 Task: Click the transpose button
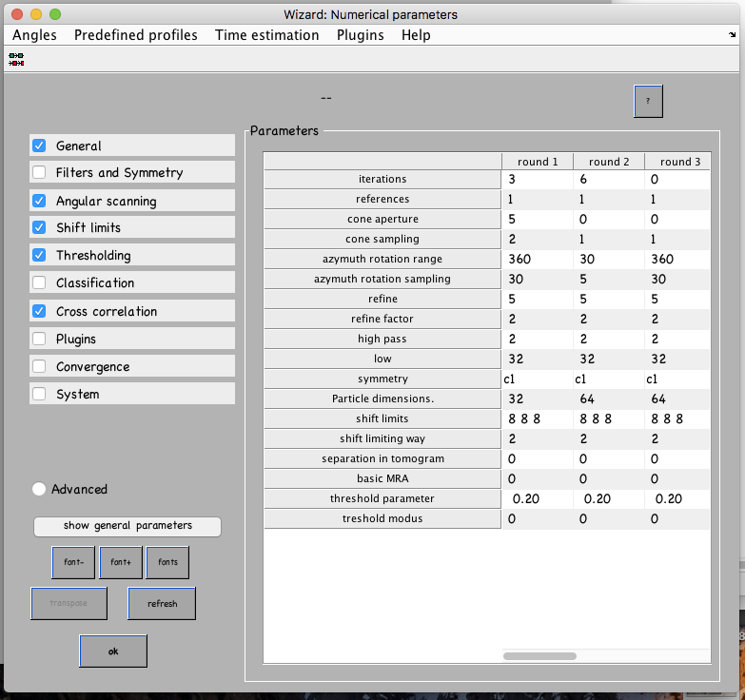(x=69, y=603)
